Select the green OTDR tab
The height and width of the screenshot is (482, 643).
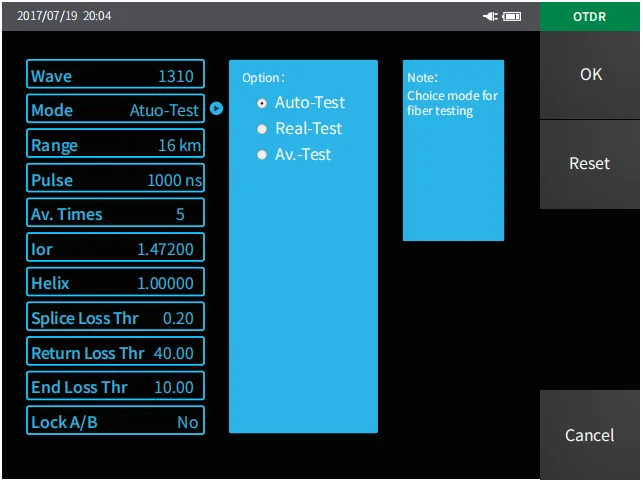590,16
